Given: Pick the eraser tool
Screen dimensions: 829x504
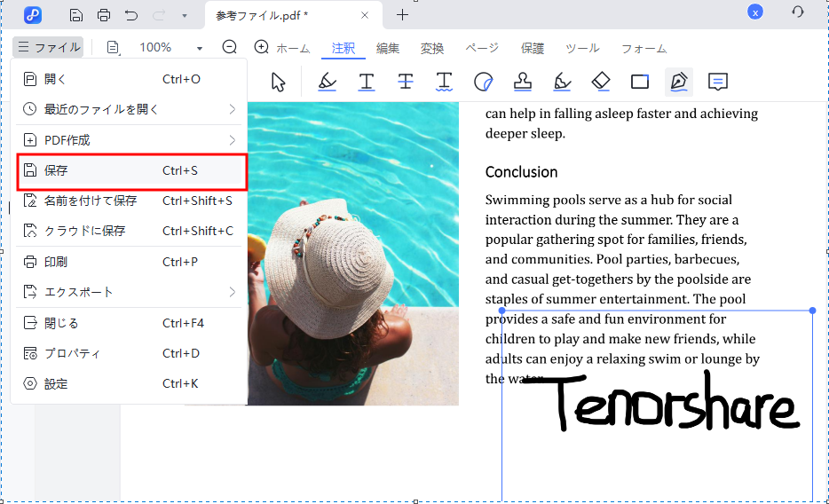Looking at the screenshot, I should [x=601, y=82].
